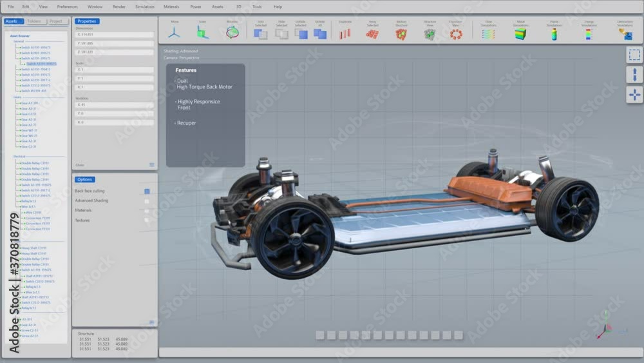This screenshot has width=644, height=363.
Task: Click the Unhide Selected icon
Action: pos(301,34)
